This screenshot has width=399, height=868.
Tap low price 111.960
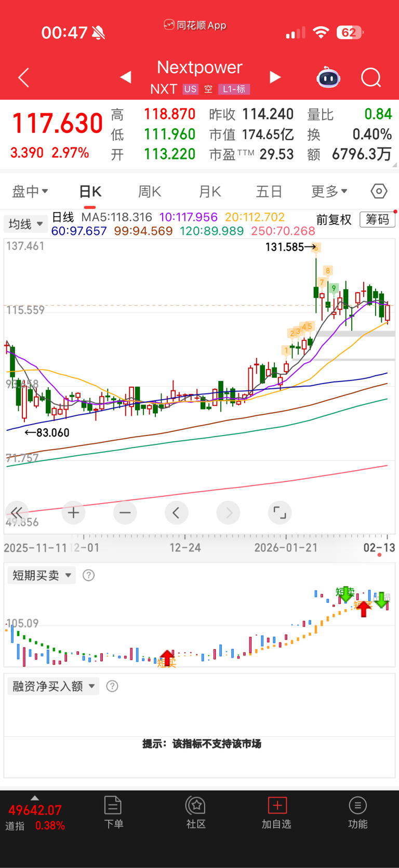pos(169,134)
